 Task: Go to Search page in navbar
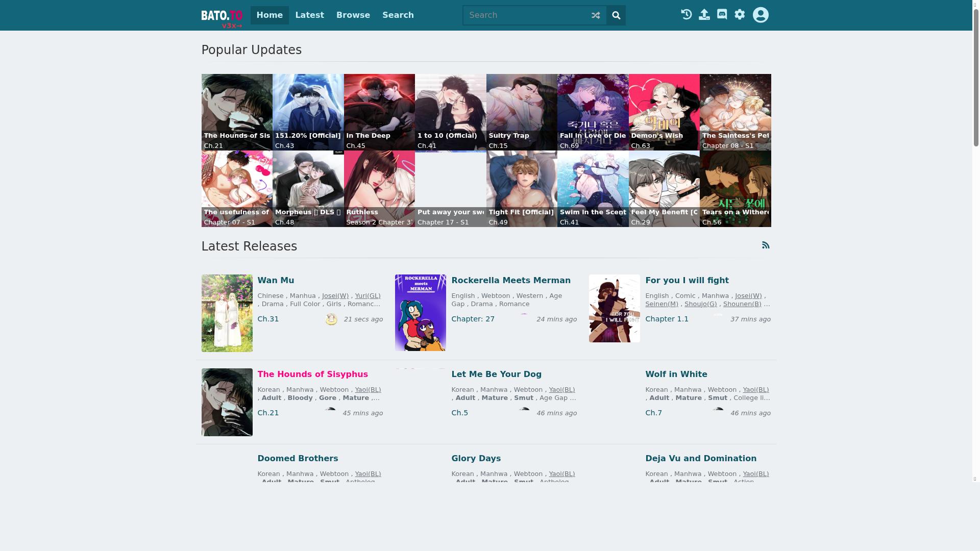[x=398, y=15]
